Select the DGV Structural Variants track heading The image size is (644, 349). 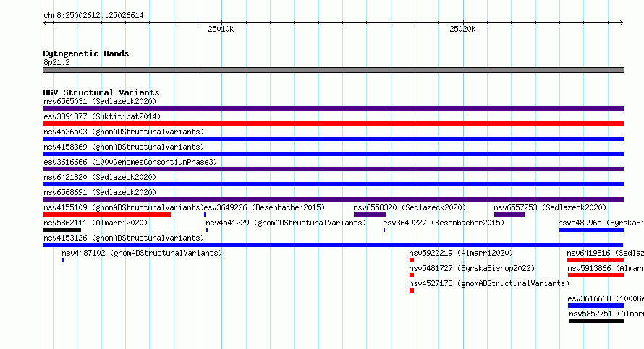(101, 92)
